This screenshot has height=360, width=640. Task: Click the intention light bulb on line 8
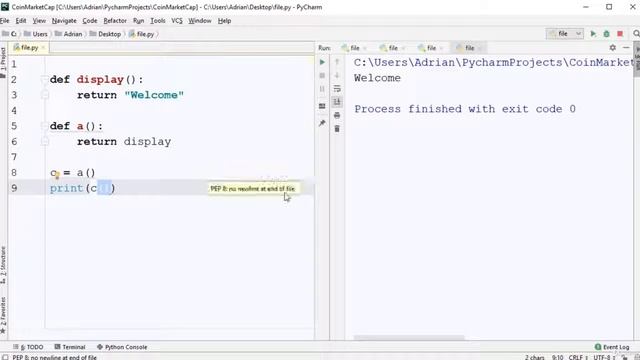57,176
